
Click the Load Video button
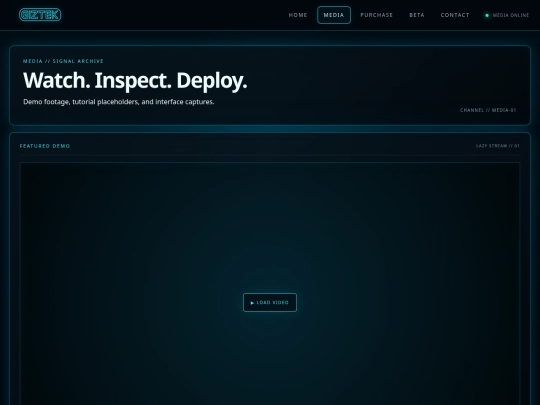click(x=270, y=302)
